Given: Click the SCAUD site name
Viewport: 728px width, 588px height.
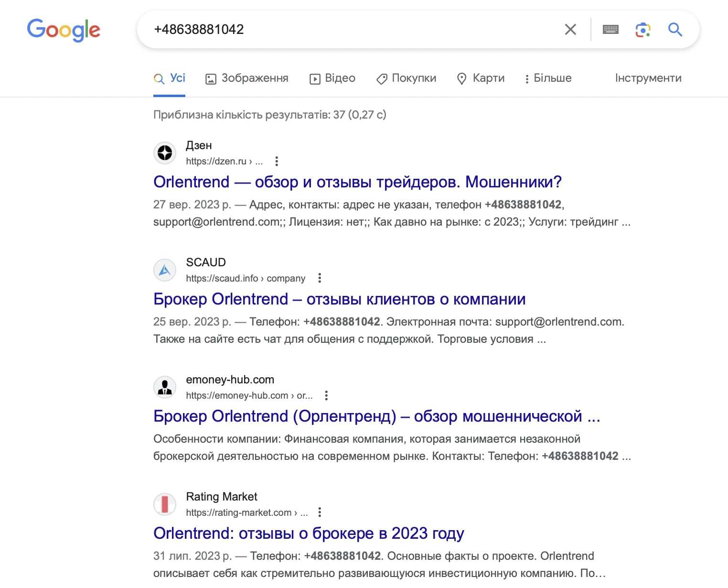Looking at the screenshot, I should (206, 262).
